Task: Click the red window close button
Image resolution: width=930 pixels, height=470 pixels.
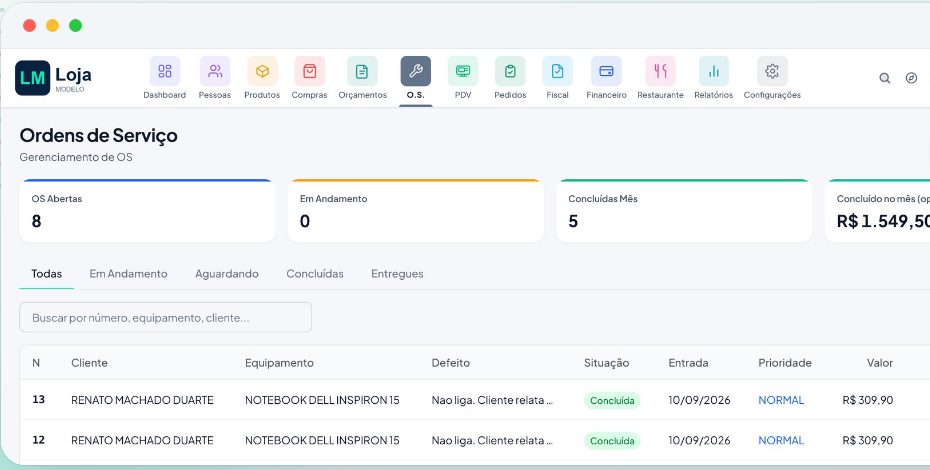Action: [29, 26]
